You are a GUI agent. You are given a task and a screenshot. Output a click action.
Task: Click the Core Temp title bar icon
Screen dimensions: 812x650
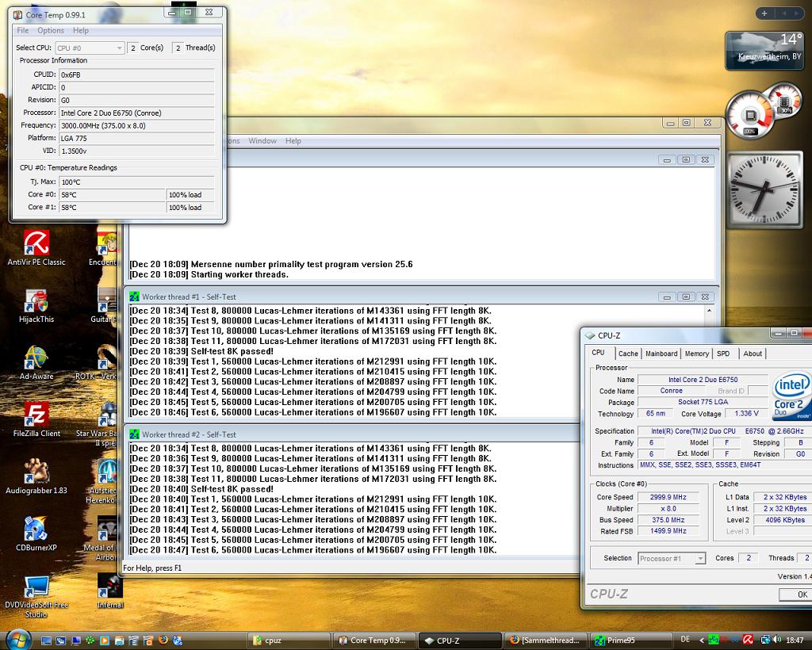[x=17, y=14]
